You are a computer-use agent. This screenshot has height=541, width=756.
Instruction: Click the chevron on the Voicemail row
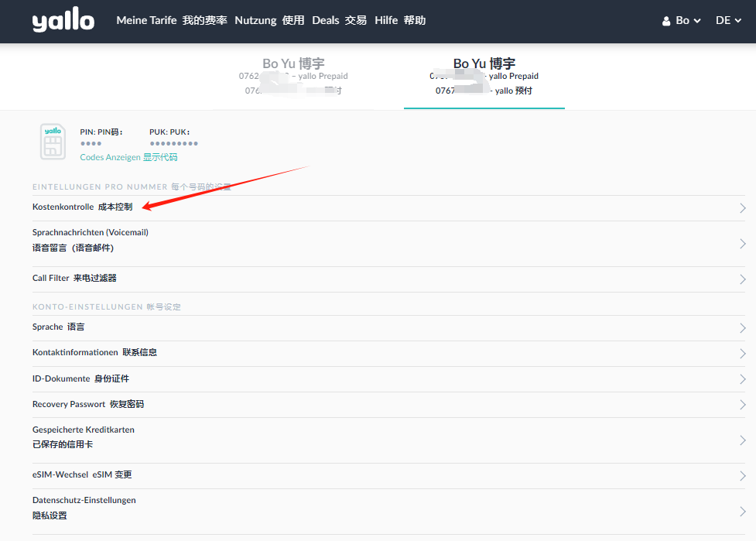(x=743, y=244)
